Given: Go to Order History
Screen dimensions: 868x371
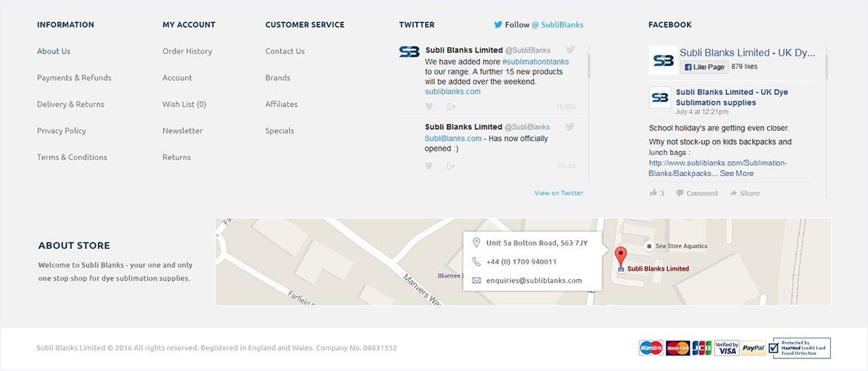Looking at the screenshot, I should click(187, 51).
